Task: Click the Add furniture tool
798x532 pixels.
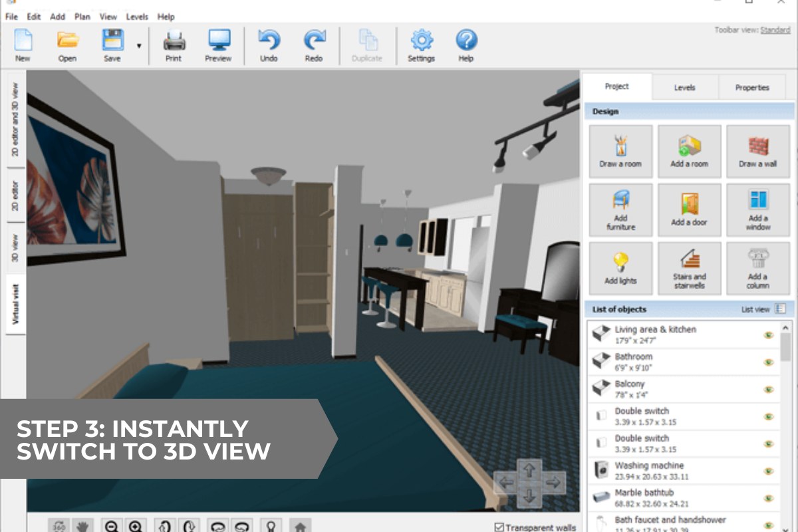Action: click(x=620, y=210)
